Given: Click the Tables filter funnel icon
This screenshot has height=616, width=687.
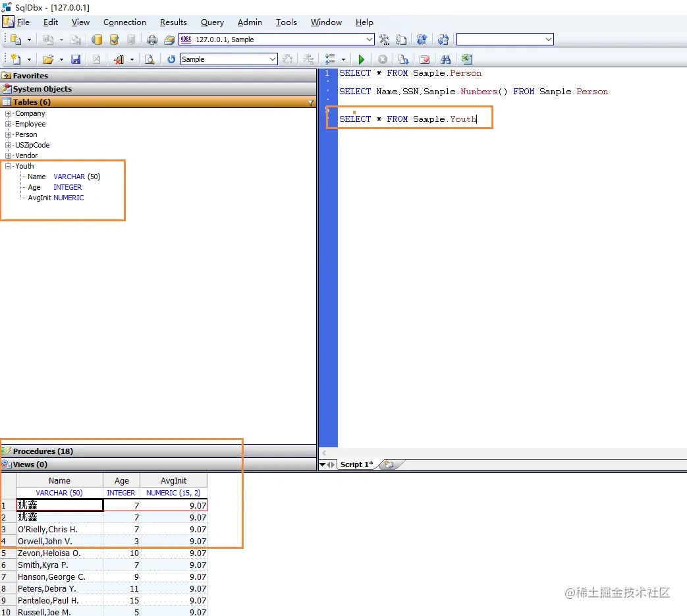Looking at the screenshot, I should tap(311, 103).
